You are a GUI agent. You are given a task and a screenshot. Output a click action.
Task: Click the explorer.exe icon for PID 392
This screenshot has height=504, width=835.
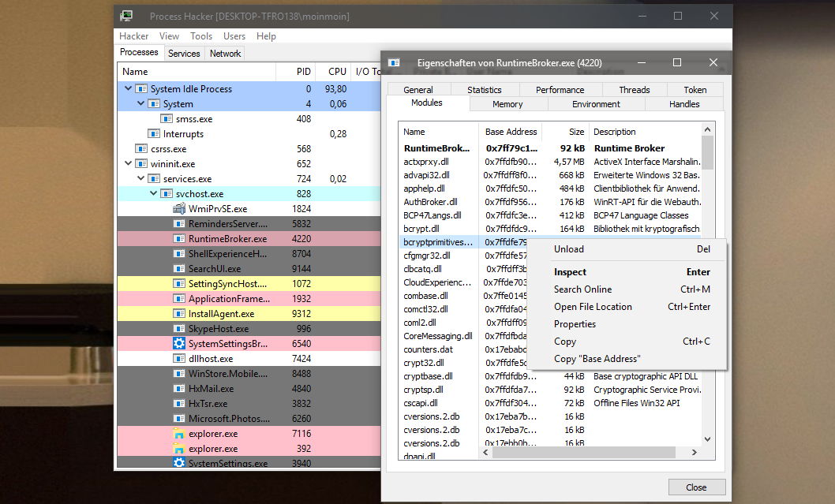[179, 449]
